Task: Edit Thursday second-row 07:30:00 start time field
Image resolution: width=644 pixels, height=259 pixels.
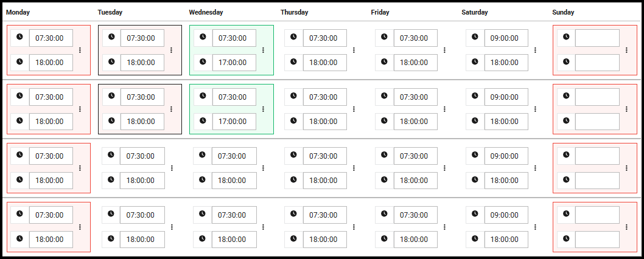Action: coord(324,97)
